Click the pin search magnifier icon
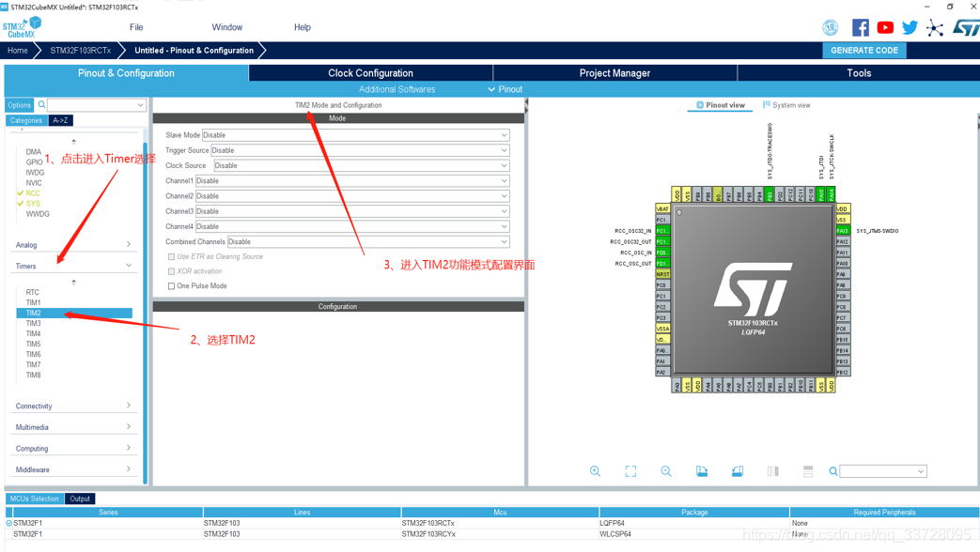 coord(833,471)
